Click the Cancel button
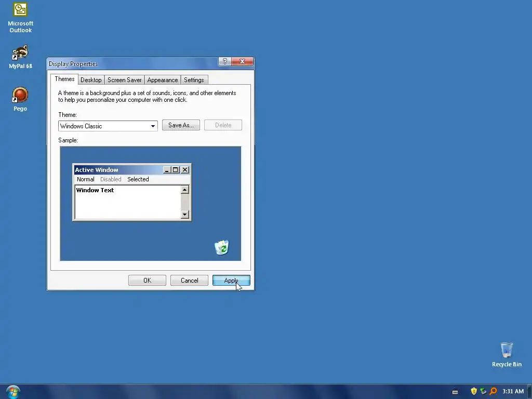This screenshot has width=532, height=399. pyautogui.click(x=189, y=281)
